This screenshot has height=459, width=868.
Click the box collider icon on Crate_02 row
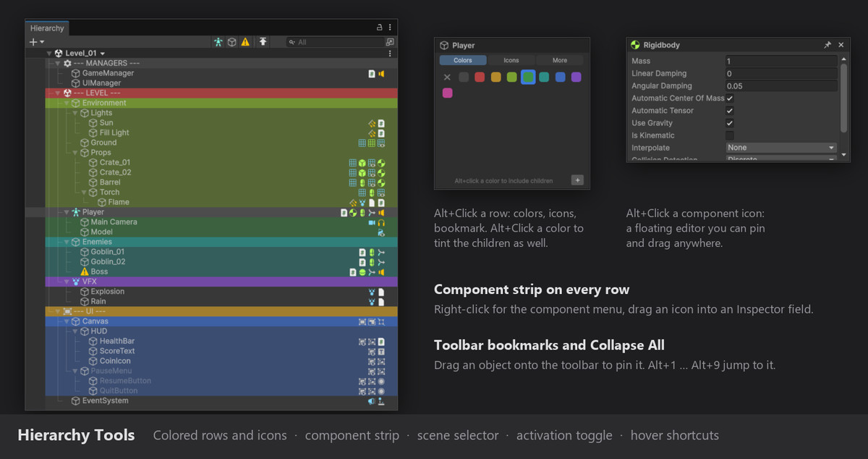click(x=362, y=172)
